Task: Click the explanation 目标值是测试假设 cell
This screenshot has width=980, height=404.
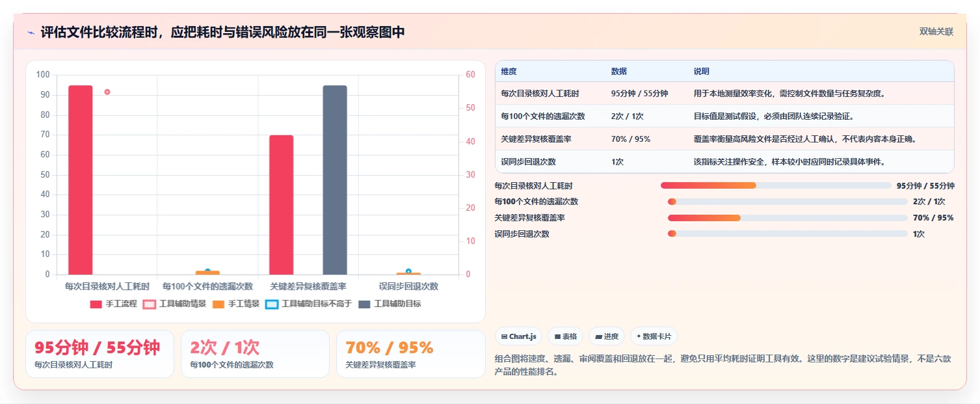Action: pos(773,116)
